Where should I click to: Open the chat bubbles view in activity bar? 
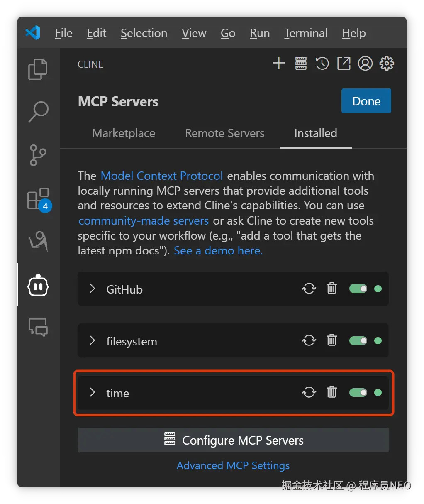pyautogui.click(x=38, y=327)
